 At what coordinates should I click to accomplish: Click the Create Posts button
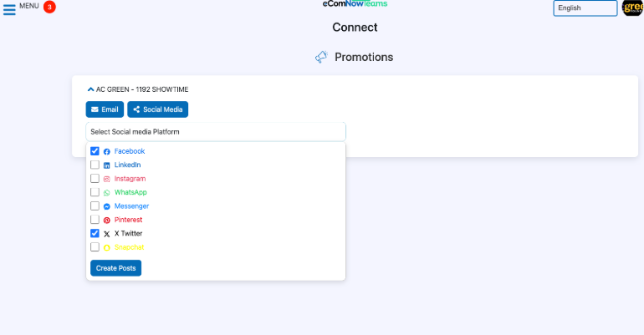(115, 268)
